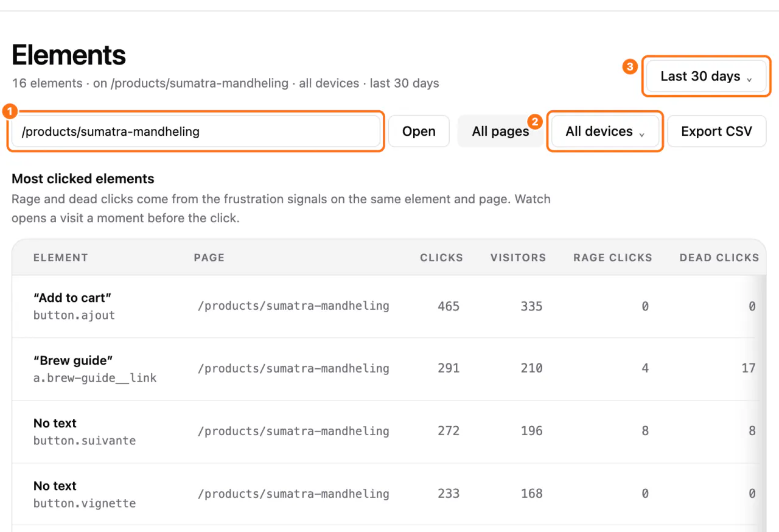Select the "Add to cart" element row
This screenshot has height=532, width=779.
[389, 306]
